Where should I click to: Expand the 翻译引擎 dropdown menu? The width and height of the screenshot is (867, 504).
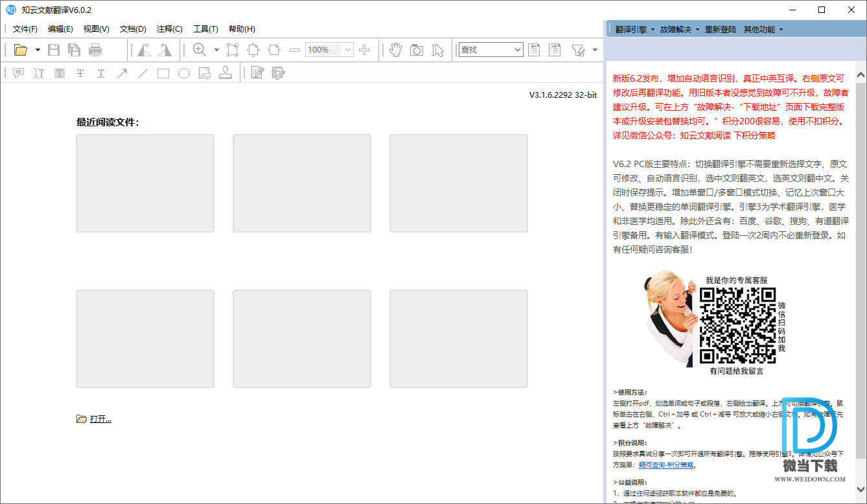tap(635, 29)
